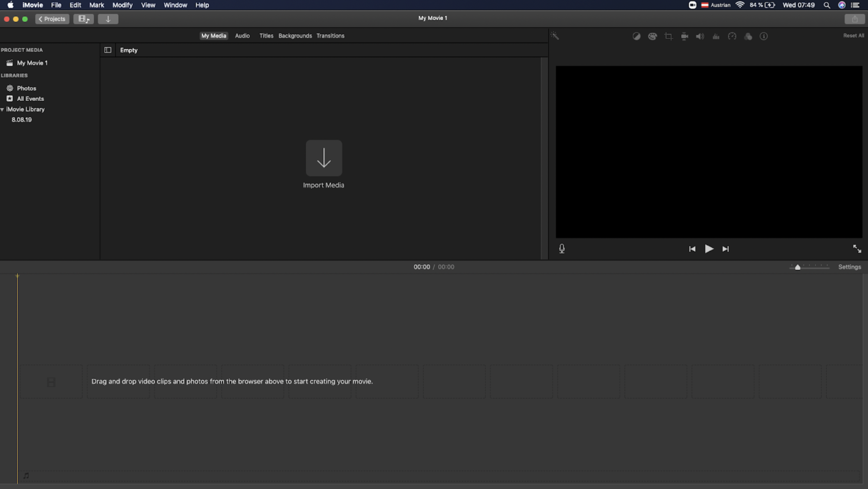Open clip filter and audio effects icon
The width and height of the screenshot is (868, 489).
[748, 36]
